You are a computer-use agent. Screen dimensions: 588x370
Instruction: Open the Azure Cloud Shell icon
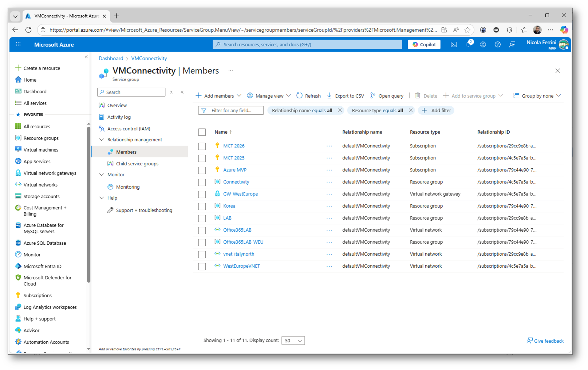(454, 44)
